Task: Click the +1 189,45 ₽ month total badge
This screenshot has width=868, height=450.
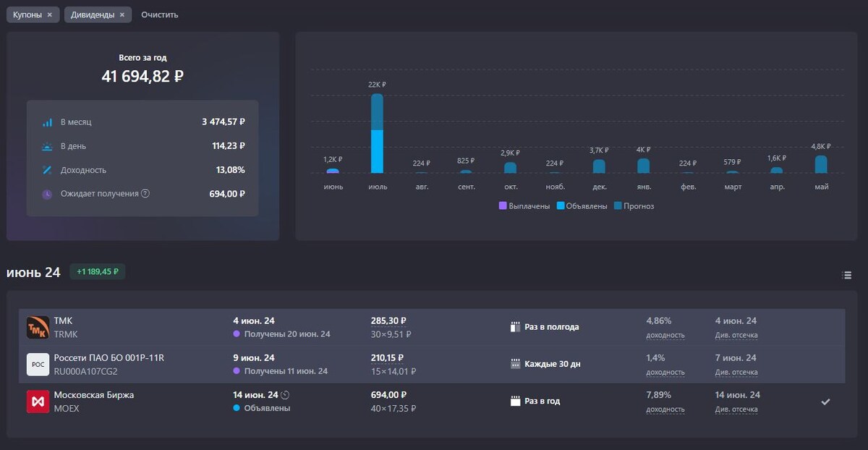Action: pos(98,272)
